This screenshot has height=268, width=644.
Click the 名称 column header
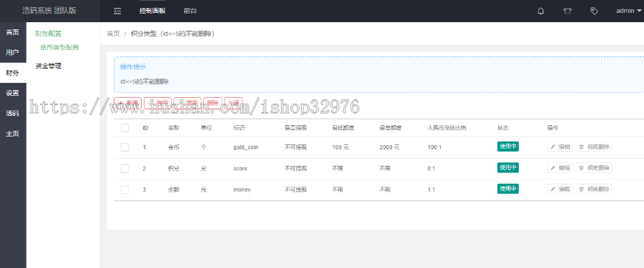[173, 128]
